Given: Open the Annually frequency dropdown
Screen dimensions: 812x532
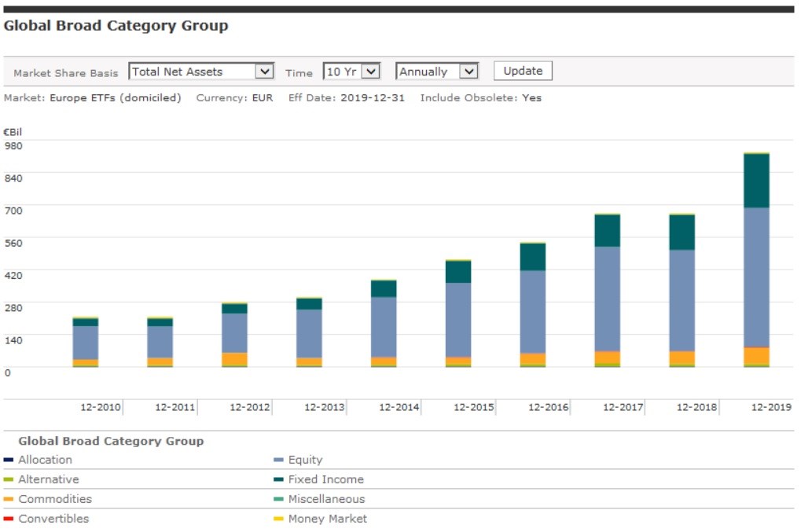Looking at the screenshot, I should [436, 72].
